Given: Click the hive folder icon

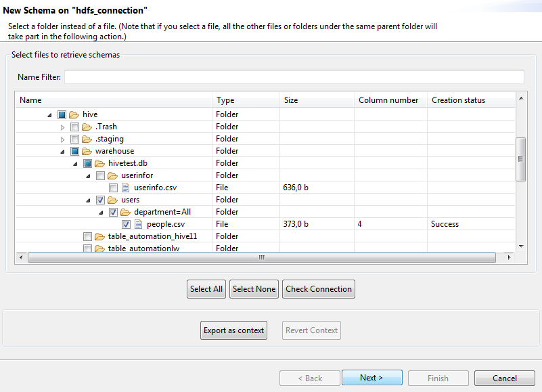Looking at the screenshot, I should tap(74, 114).
